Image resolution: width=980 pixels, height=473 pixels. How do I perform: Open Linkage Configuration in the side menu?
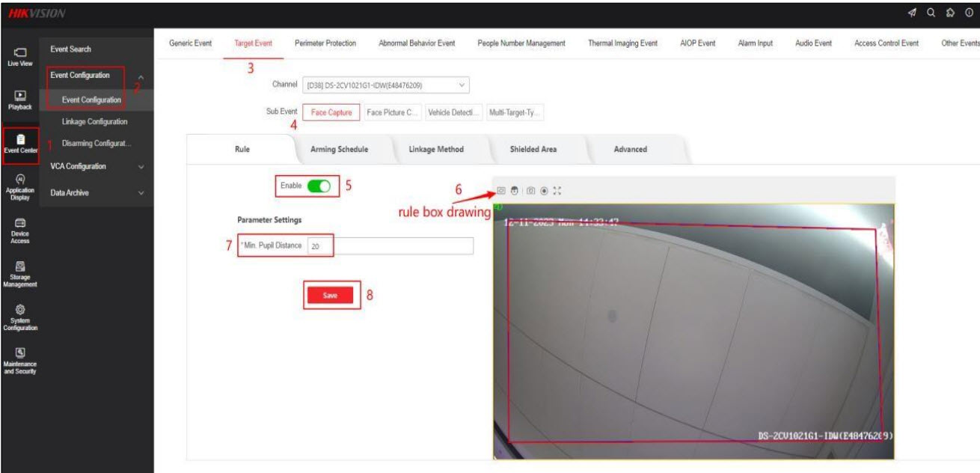coord(94,121)
